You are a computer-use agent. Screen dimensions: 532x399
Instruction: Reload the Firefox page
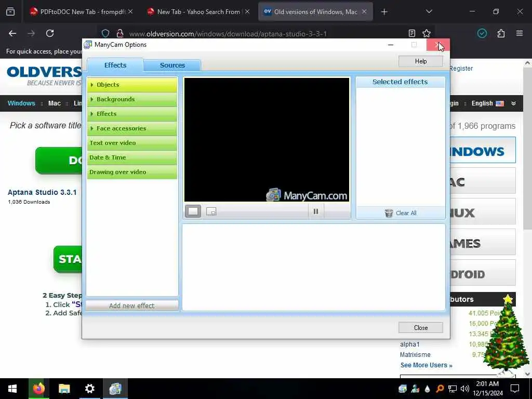tap(50, 33)
